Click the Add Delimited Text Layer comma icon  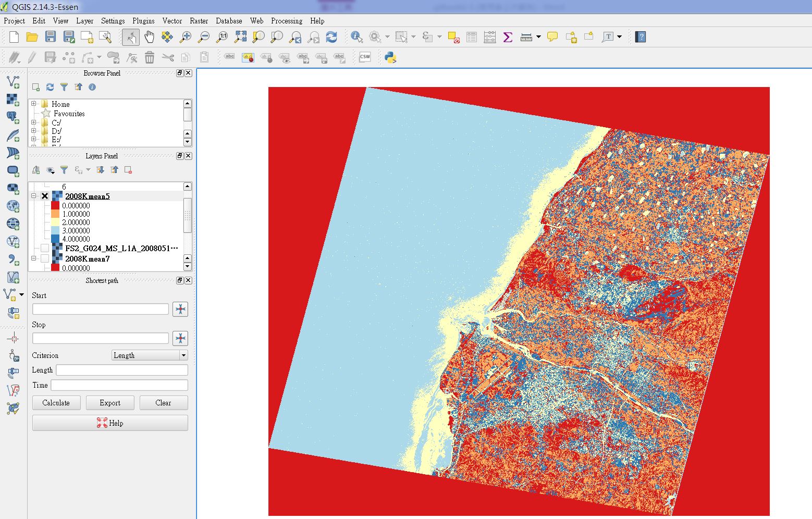pyautogui.click(x=13, y=259)
